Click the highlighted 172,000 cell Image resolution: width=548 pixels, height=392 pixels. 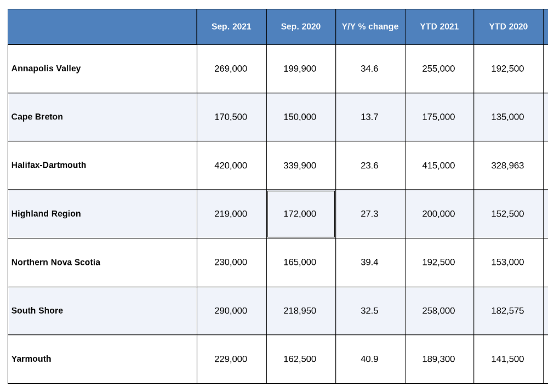[x=301, y=214]
